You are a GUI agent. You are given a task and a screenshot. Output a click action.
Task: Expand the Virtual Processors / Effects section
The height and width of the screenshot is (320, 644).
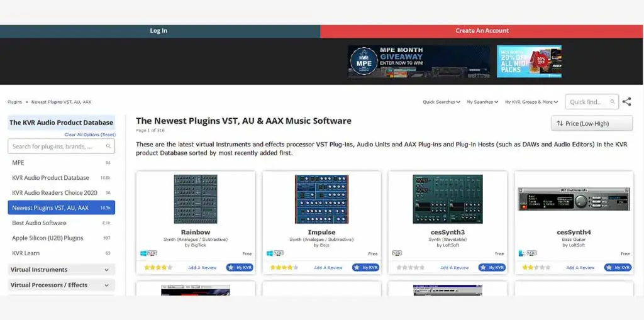pyautogui.click(x=61, y=285)
